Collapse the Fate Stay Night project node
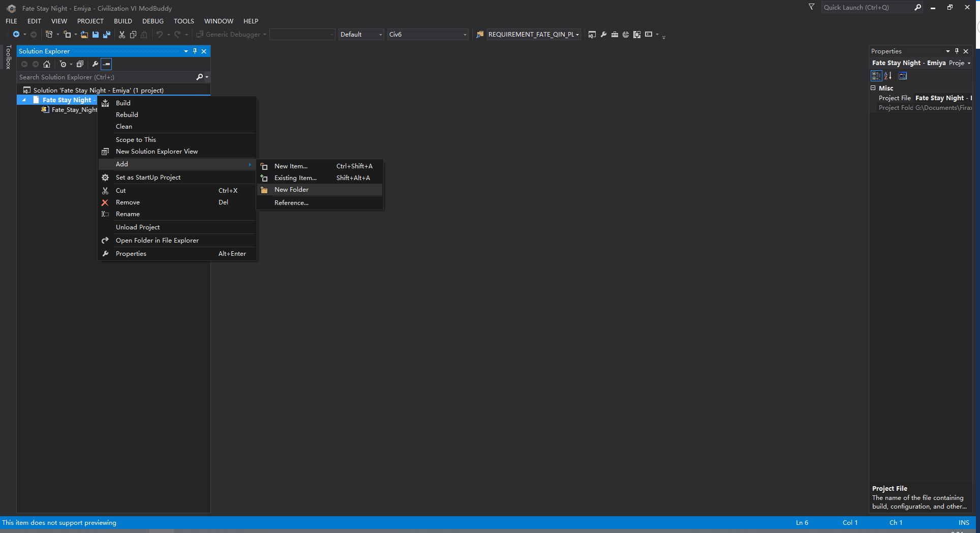The height and width of the screenshot is (533, 980). [24, 100]
